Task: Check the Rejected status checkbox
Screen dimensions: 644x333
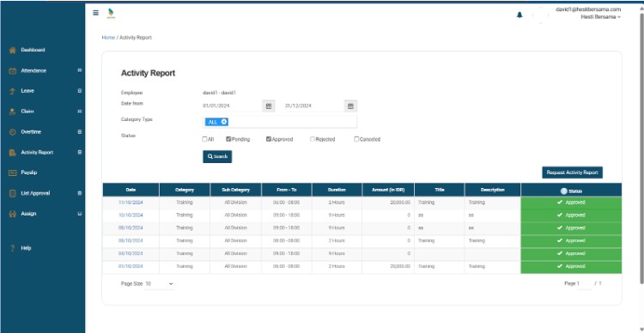Action: click(x=313, y=139)
